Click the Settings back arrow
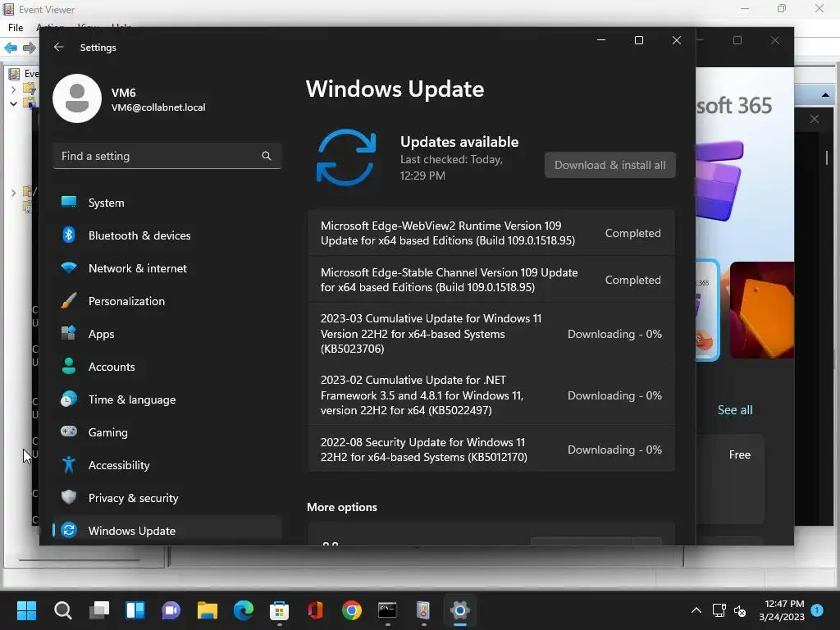This screenshot has height=630, width=840. (58, 47)
